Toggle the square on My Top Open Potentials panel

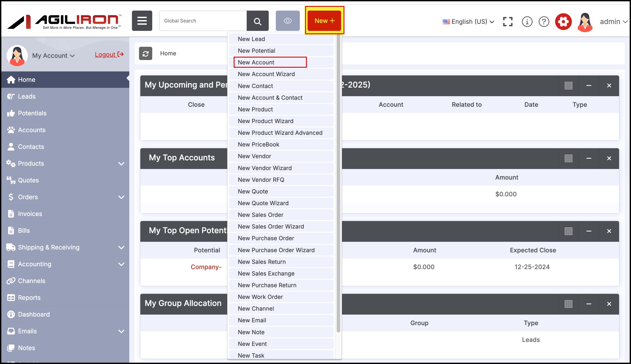click(568, 231)
